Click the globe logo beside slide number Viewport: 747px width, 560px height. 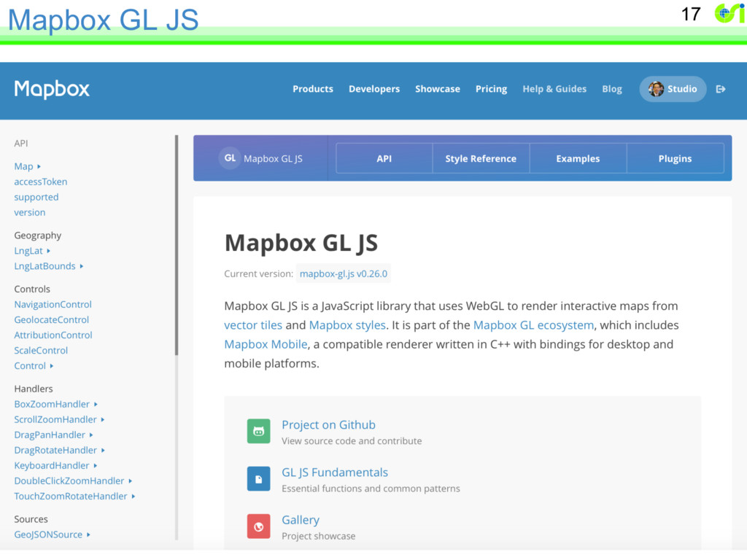(x=729, y=13)
